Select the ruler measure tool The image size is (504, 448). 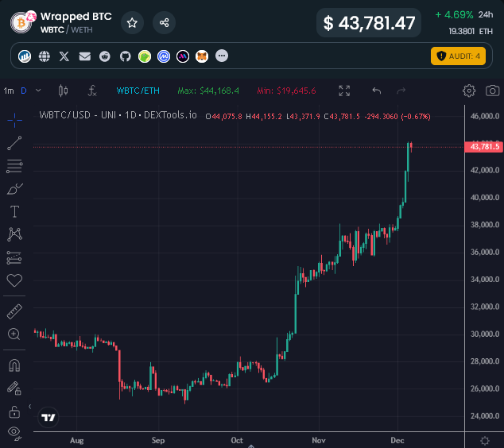(14, 311)
